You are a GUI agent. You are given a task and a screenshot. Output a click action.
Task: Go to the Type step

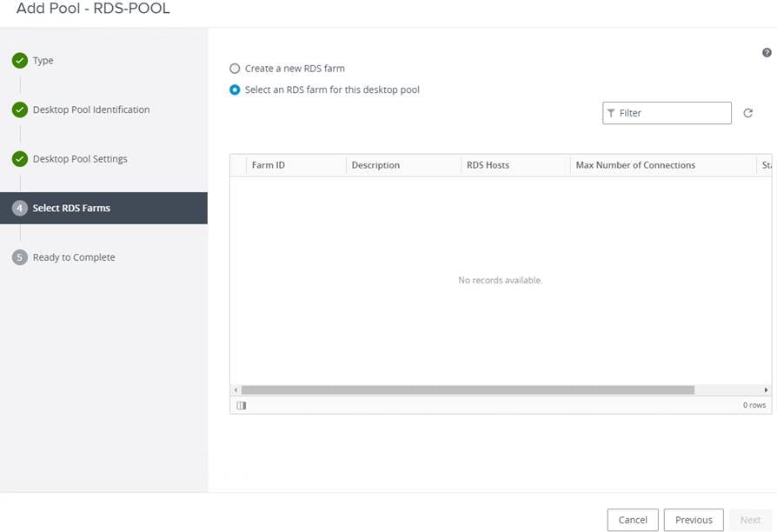point(43,61)
